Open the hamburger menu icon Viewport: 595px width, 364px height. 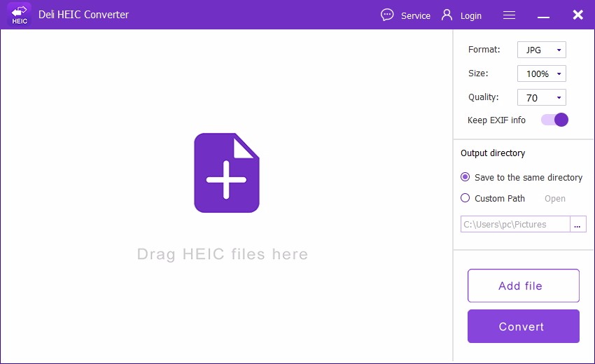[509, 15]
